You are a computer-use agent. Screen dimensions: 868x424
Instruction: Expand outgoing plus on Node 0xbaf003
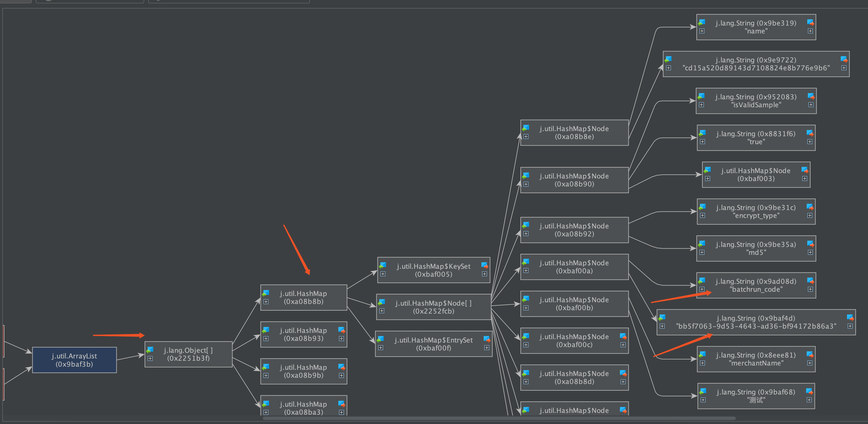click(805, 179)
